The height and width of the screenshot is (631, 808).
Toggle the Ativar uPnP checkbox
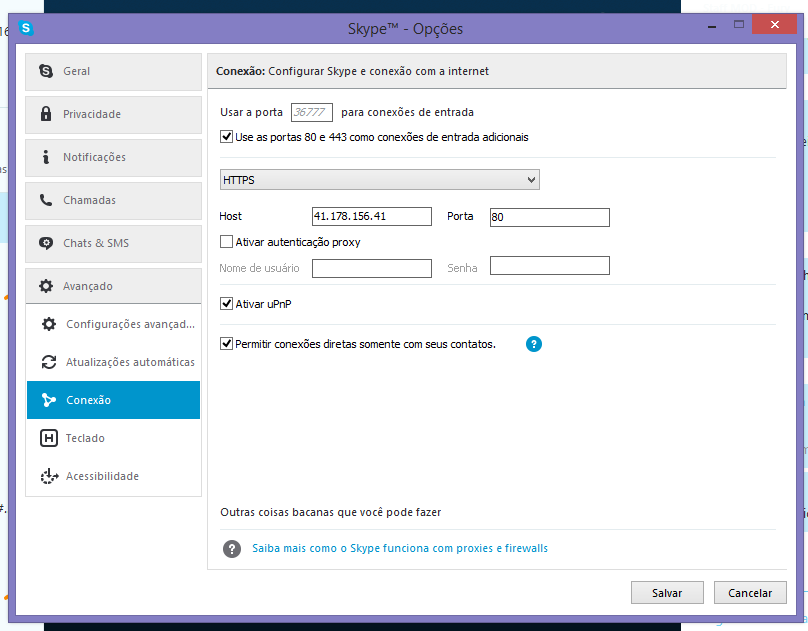[x=226, y=303]
